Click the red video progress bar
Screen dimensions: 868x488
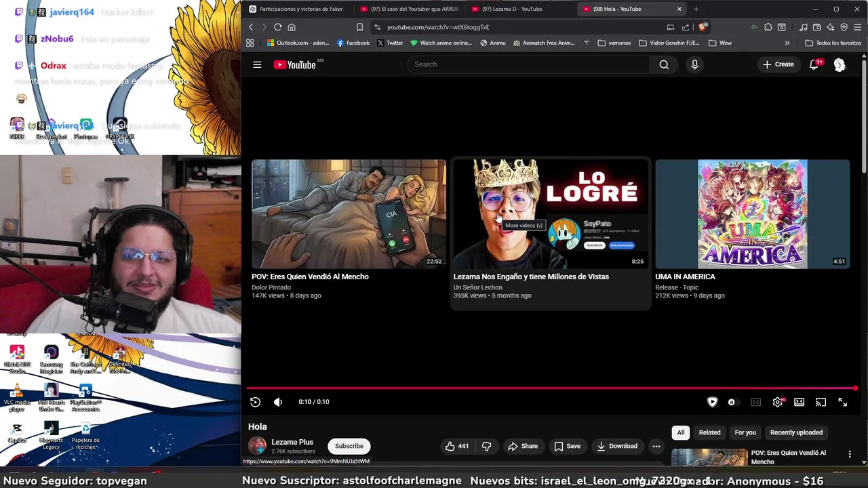[552, 388]
